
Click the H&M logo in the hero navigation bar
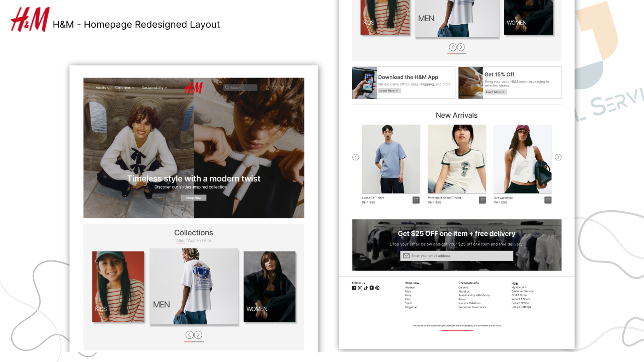[x=193, y=88]
